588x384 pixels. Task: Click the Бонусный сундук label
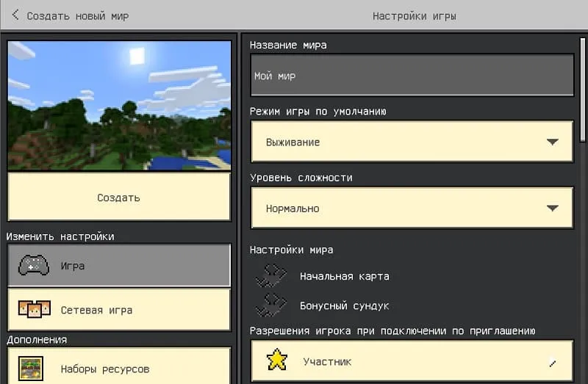pyautogui.click(x=344, y=306)
